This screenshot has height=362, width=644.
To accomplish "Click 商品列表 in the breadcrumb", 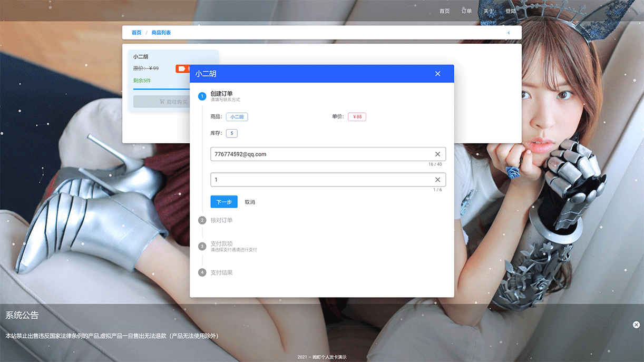I will [161, 33].
